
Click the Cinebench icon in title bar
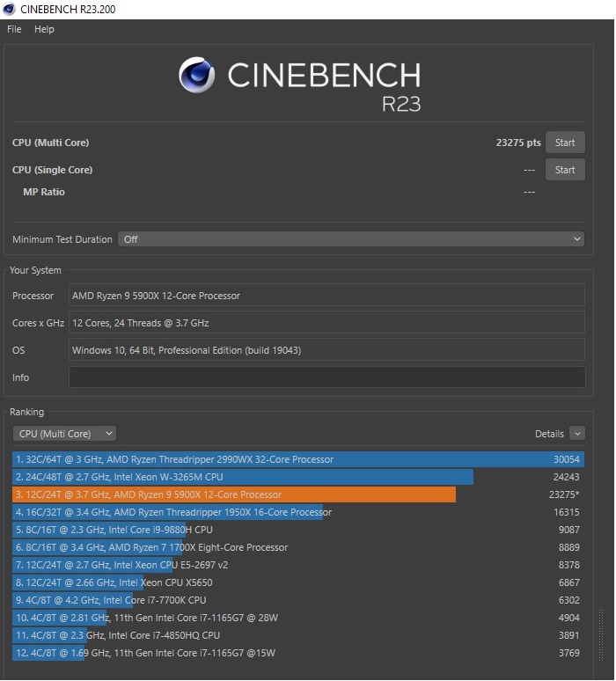pyautogui.click(x=9, y=9)
